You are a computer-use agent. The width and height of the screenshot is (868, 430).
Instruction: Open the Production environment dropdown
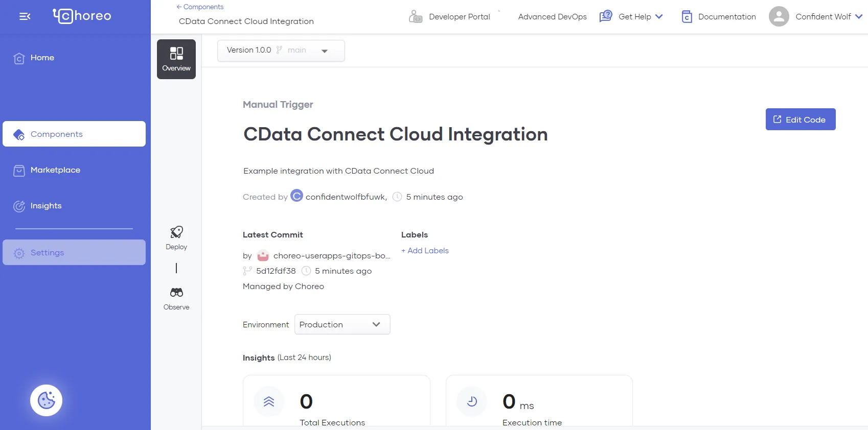[342, 325]
